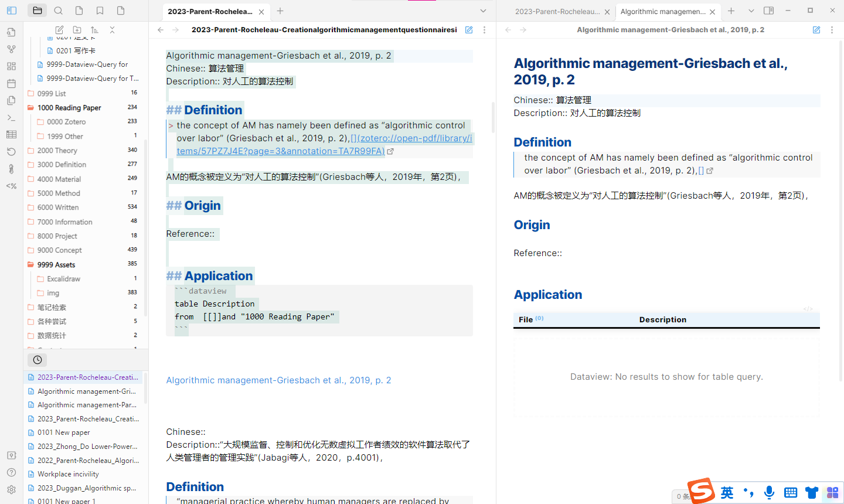This screenshot has height=504, width=844.
Task: Open the help icon
Action: [11, 472]
